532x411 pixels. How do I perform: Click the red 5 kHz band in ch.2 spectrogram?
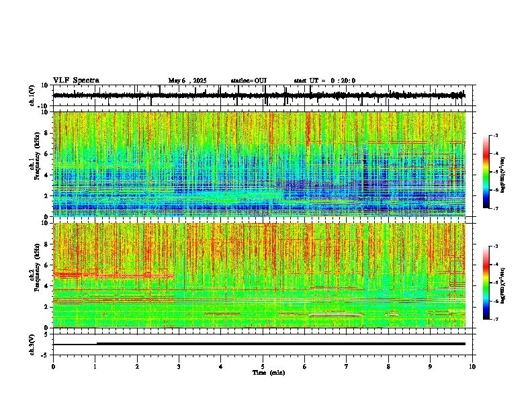pos(114,275)
